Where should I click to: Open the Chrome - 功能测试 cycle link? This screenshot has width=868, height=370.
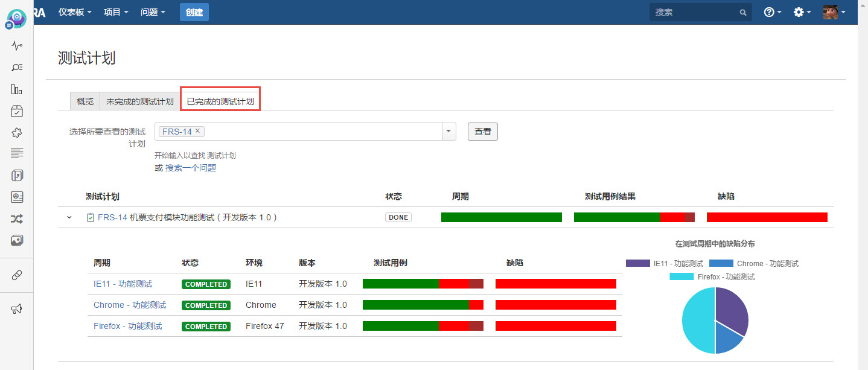[x=130, y=305]
